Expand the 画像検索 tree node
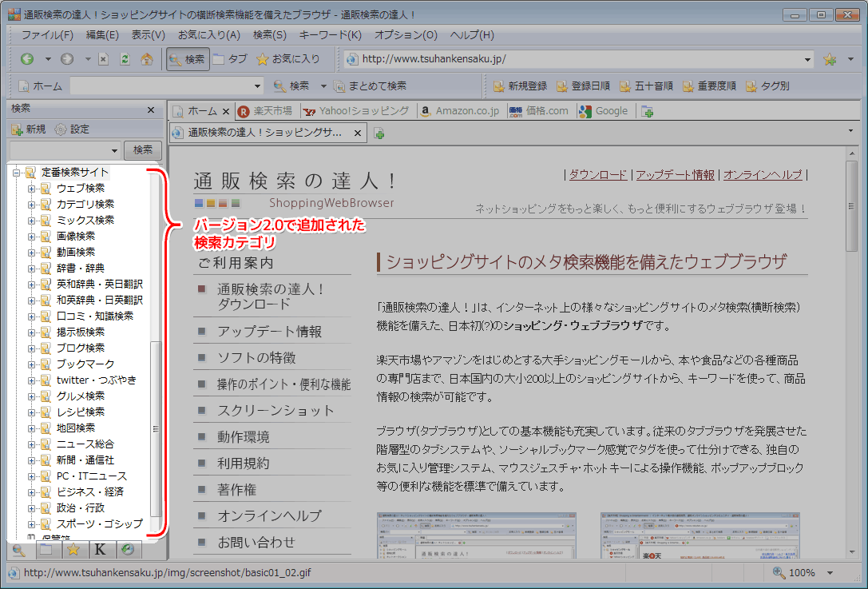868x589 pixels. click(32, 237)
